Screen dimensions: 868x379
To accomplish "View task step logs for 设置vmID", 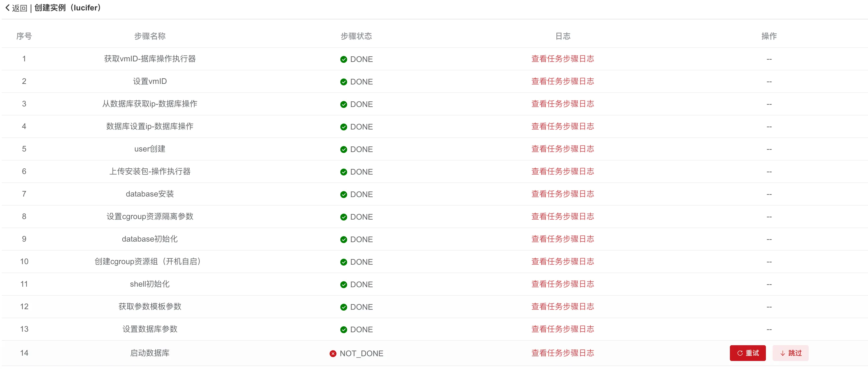I will tap(562, 81).
